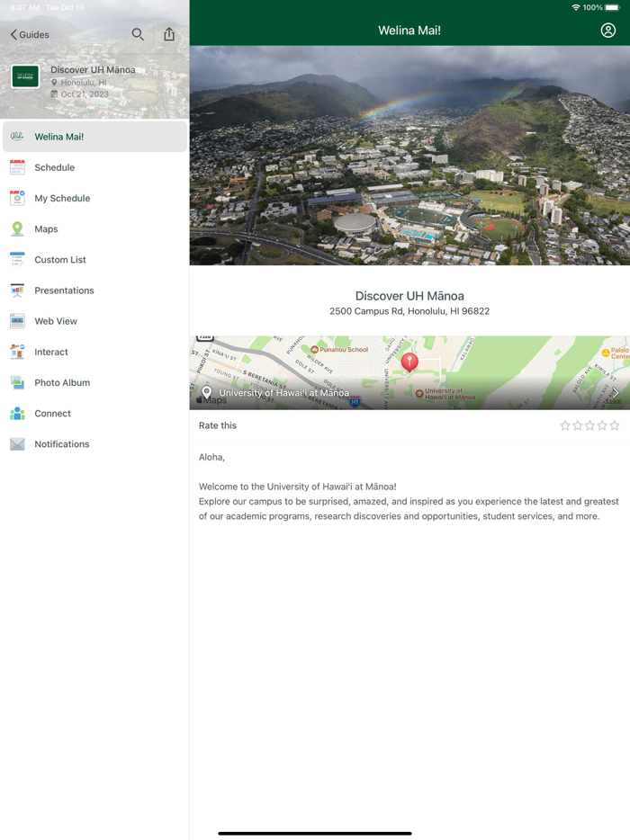Viewport: 630px width, 840px height.
Task: Tap the 9:37 AM clock in status bar
Action: (x=24, y=7)
